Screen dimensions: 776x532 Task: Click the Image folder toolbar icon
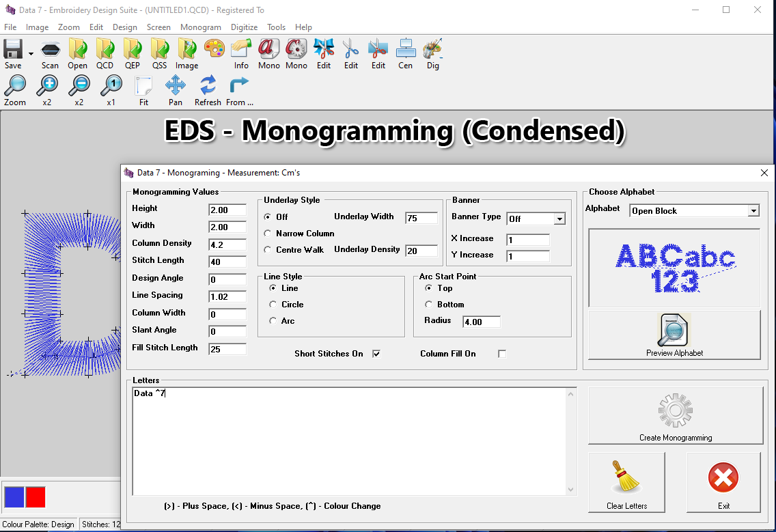click(187, 49)
